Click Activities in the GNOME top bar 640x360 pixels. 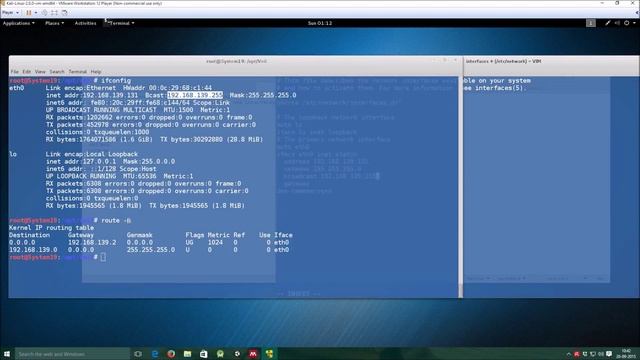coord(85,23)
